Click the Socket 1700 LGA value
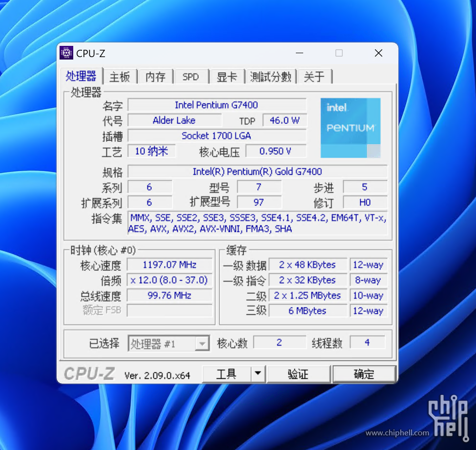Image resolution: width=476 pixels, height=450 pixels. point(217,136)
